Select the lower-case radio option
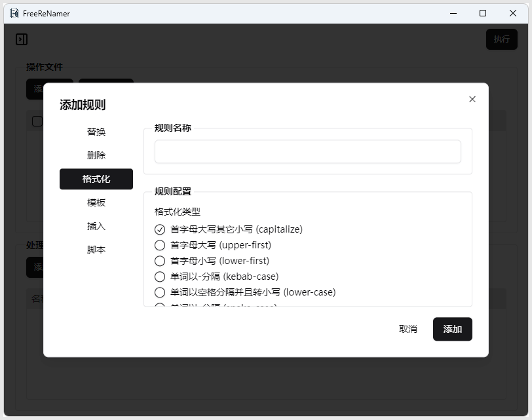The image size is (532, 420). pos(160,292)
